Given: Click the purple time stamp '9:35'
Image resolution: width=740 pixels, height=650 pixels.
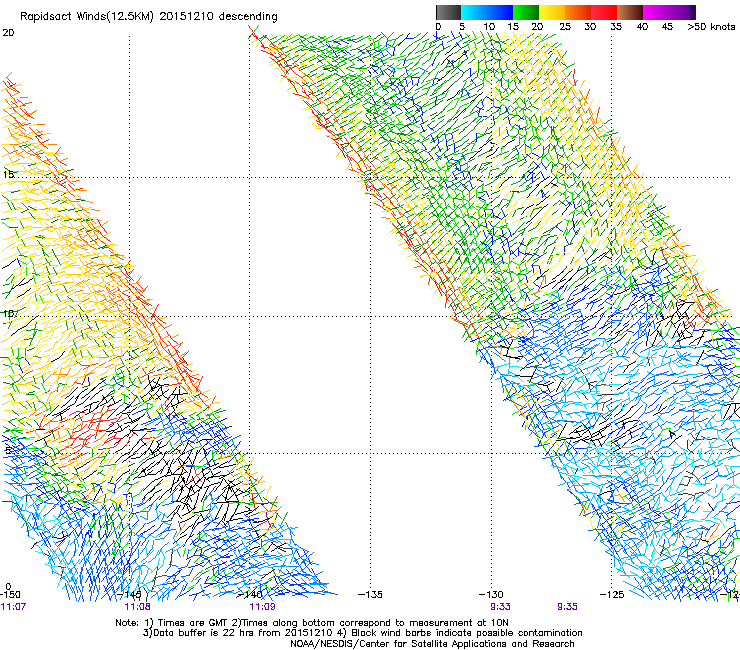Looking at the screenshot, I should (x=567, y=607).
